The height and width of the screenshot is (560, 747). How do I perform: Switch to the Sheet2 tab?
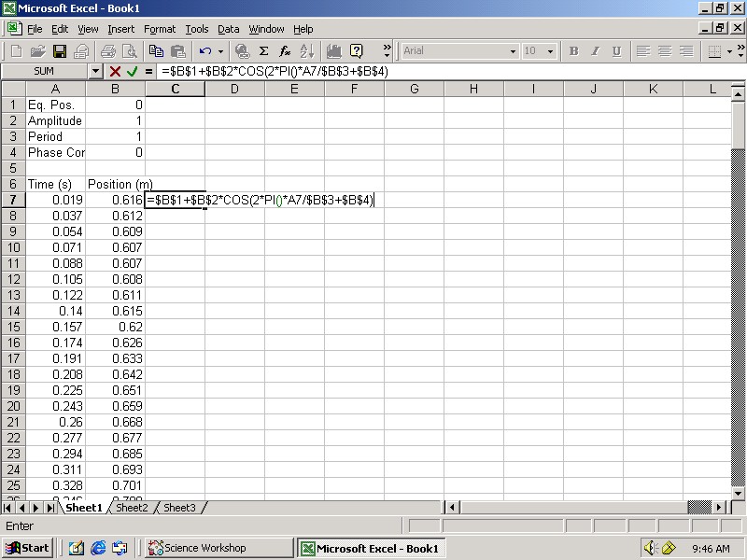tap(132, 508)
